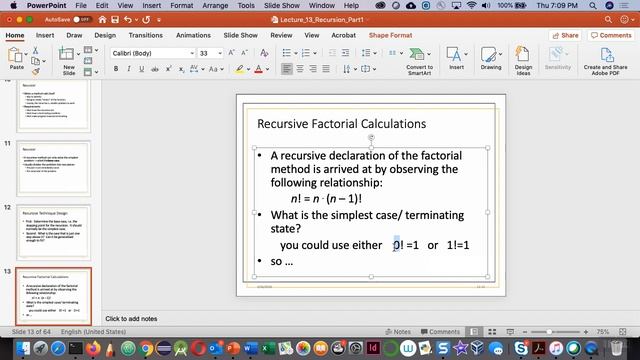The width and height of the screenshot is (640, 360).
Task: Select slide 11 thumbnail
Action: coord(53,168)
